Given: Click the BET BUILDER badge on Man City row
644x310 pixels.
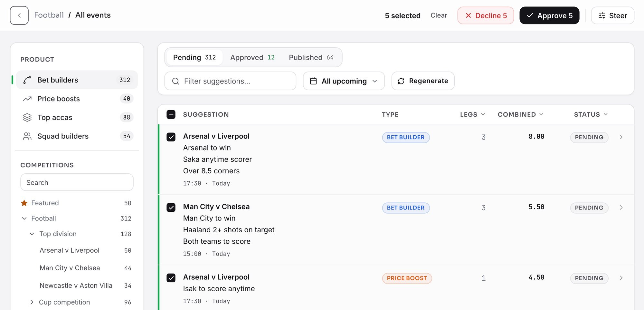Looking at the screenshot, I should (406, 208).
